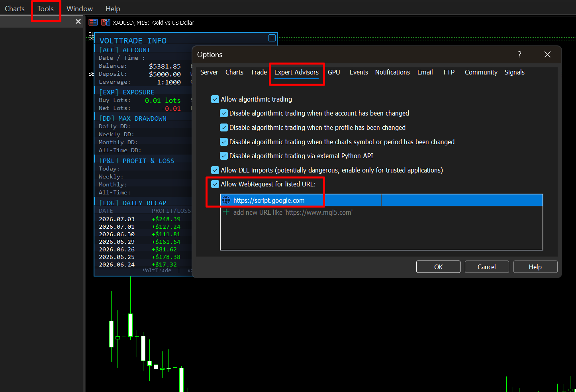Select the https://script.google.com URL entry
The image size is (576, 392).
382,200
